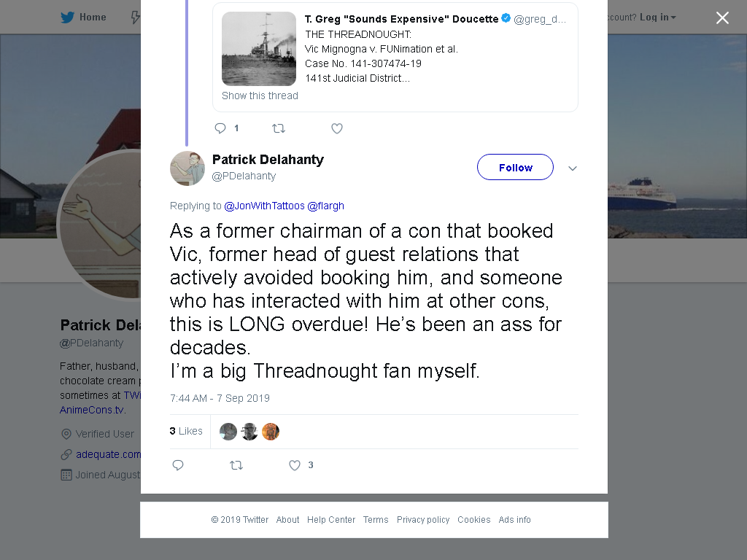Expand the tweet options chevron
Image resolution: width=747 pixels, height=560 pixels.
pyautogui.click(x=573, y=168)
